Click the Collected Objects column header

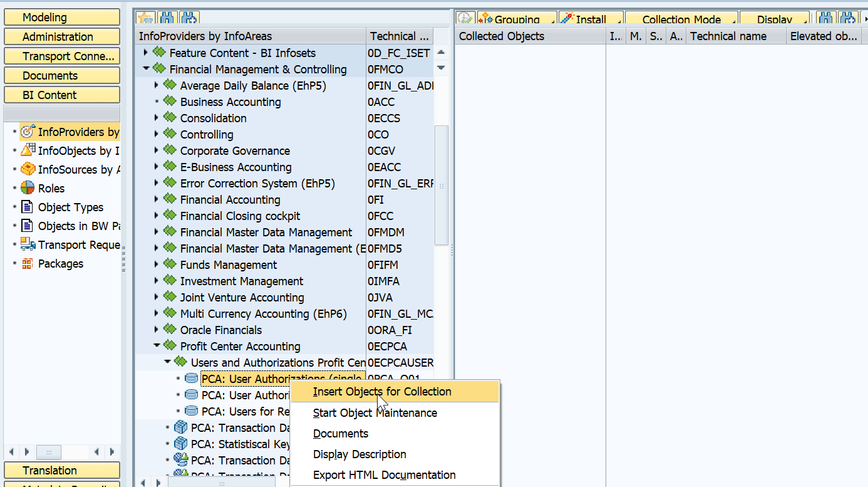pos(530,36)
